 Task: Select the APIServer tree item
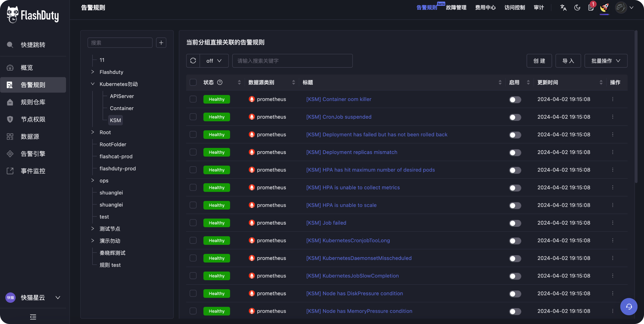(122, 96)
